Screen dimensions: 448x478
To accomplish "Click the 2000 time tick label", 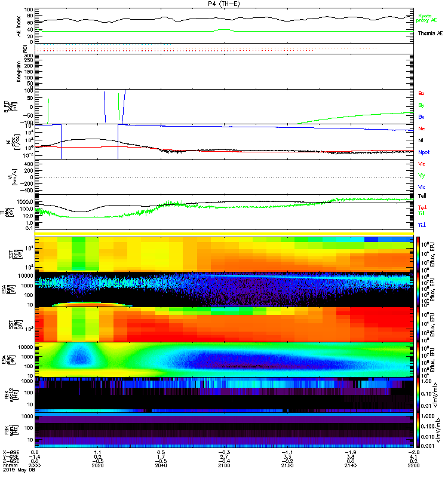I will click(35, 465).
